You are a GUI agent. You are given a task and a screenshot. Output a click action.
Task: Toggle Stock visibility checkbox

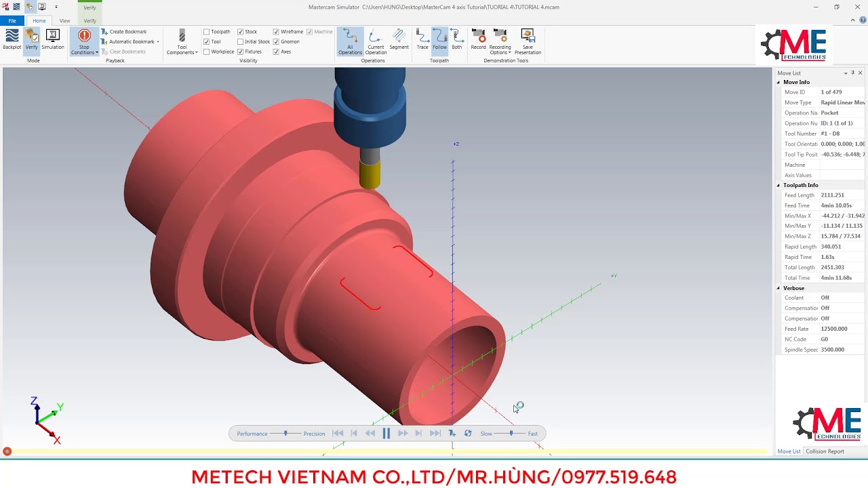coord(241,32)
